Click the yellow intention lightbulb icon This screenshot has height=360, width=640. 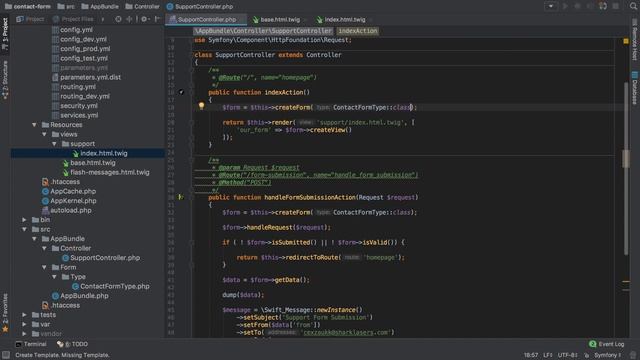201,106
